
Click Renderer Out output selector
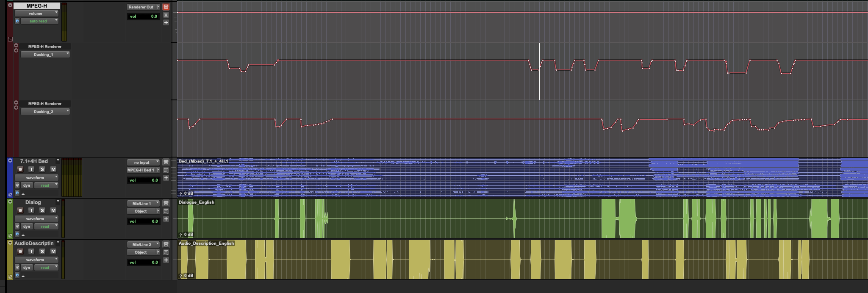pos(141,7)
